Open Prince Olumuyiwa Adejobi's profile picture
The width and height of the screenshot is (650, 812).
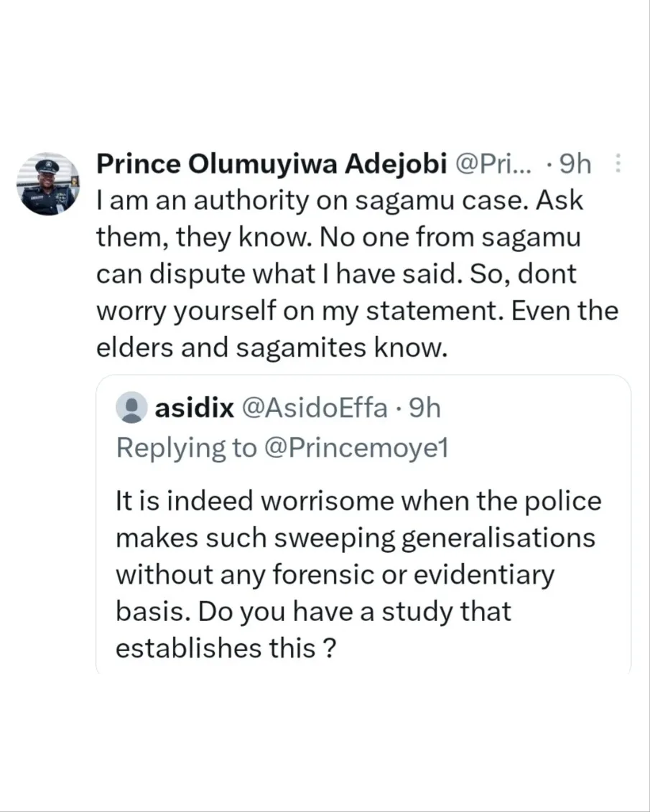(50, 185)
